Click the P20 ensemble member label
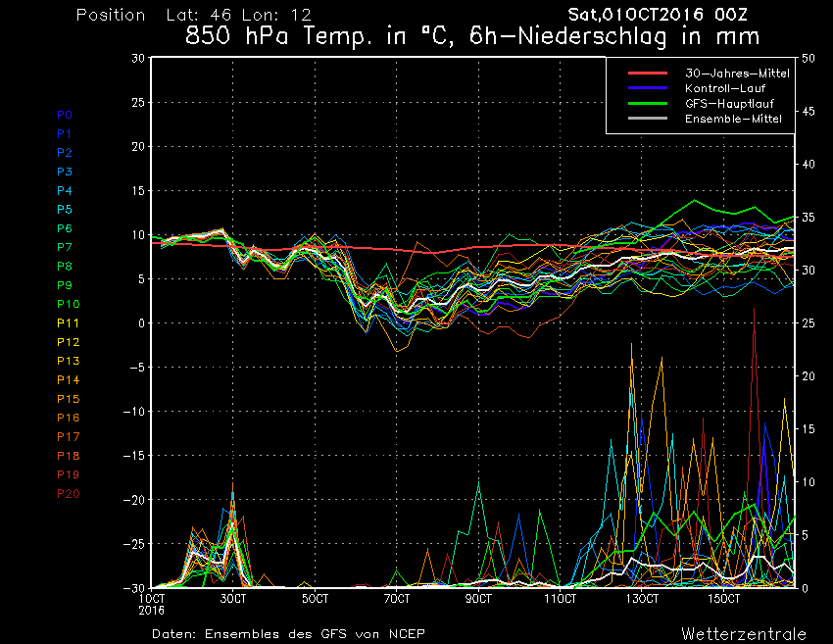The image size is (833, 644). pos(68,493)
